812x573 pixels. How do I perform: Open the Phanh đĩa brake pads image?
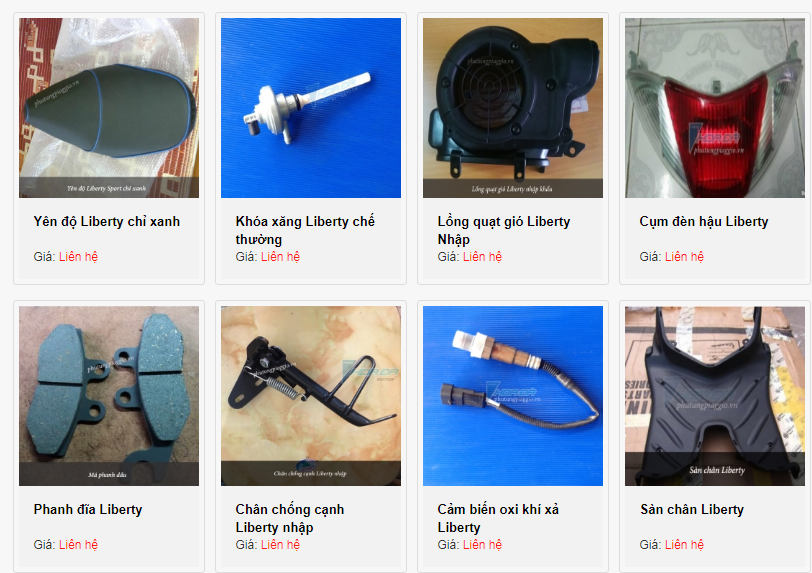click(109, 396)
